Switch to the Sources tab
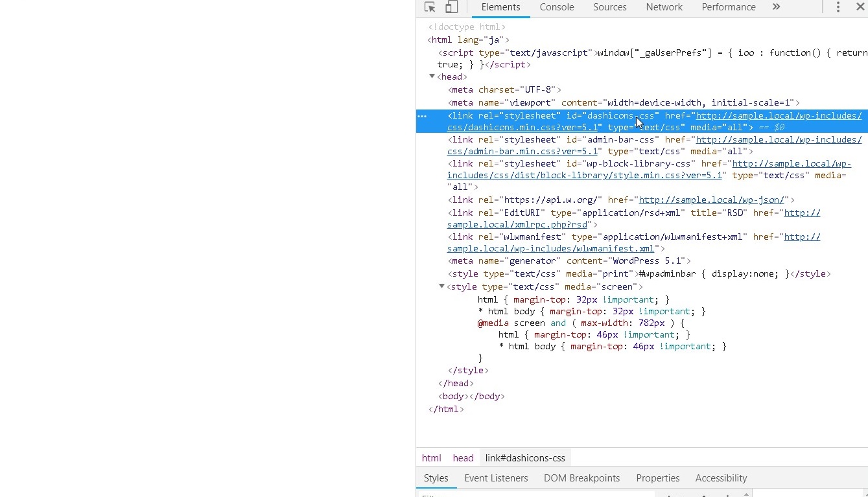This screenshot has width=868, height=497. [x=609, y=7]
